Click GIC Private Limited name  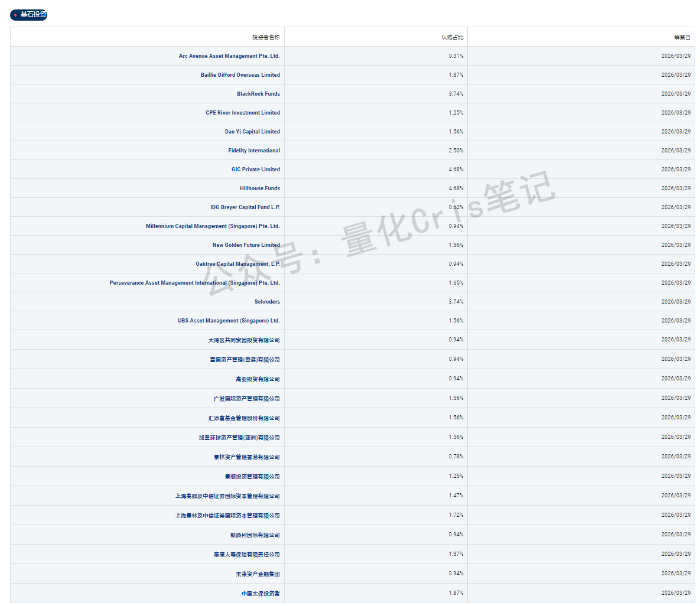[256, 170]
